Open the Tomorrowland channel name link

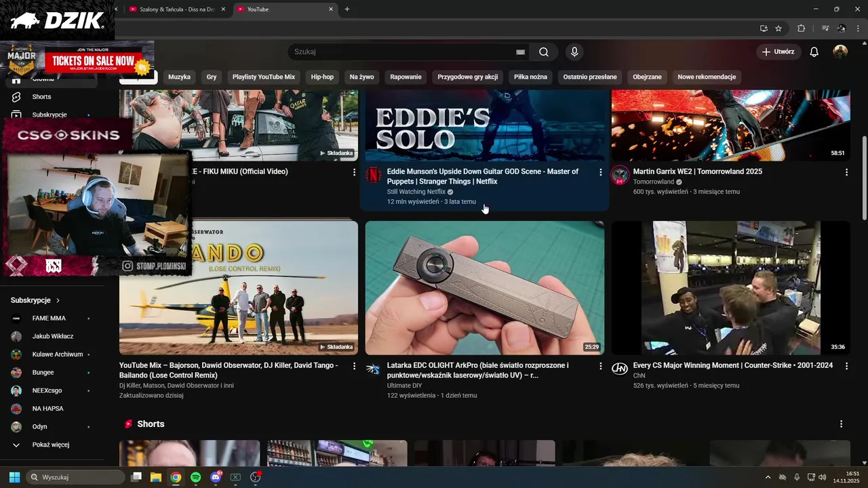coord(653,182)
